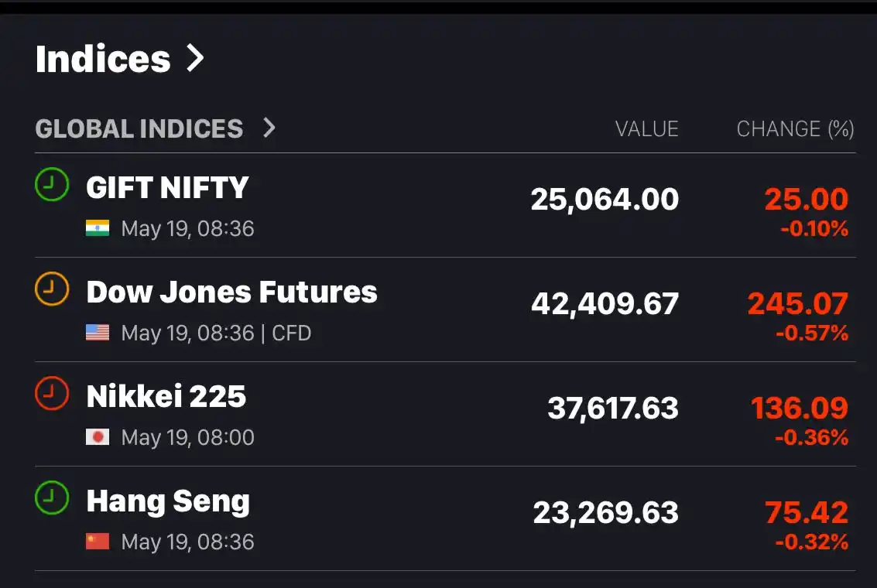Select the VALUE column header
Viewport: 877px width, 588px height.
click(646, 129)
